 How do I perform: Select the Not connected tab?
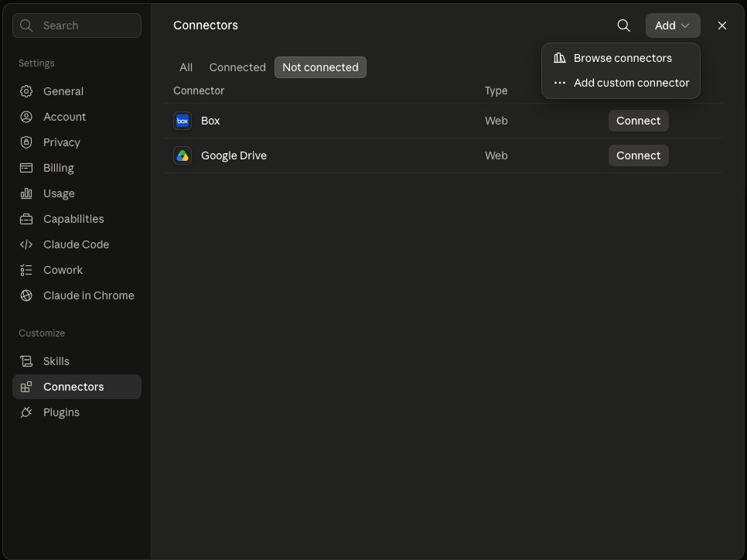320,67
